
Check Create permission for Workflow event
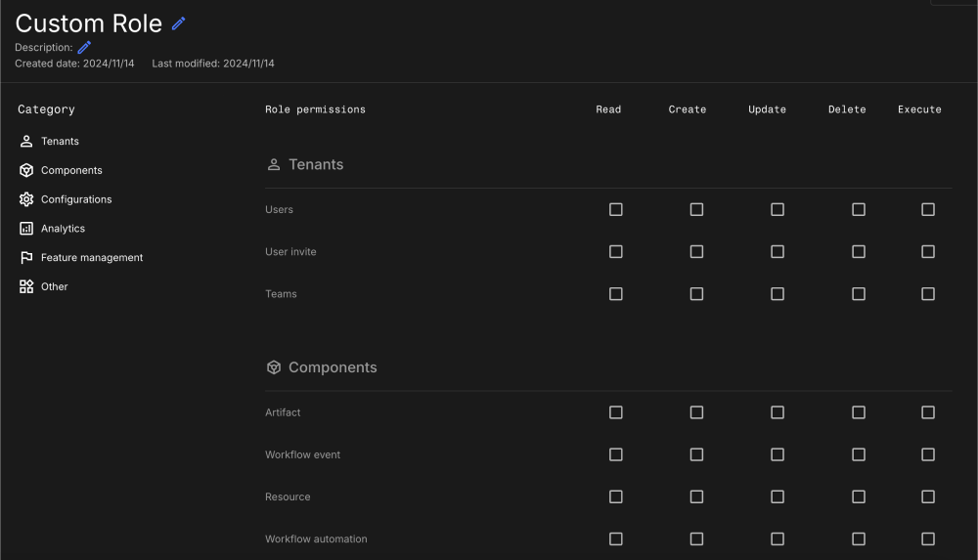point(696,454)
